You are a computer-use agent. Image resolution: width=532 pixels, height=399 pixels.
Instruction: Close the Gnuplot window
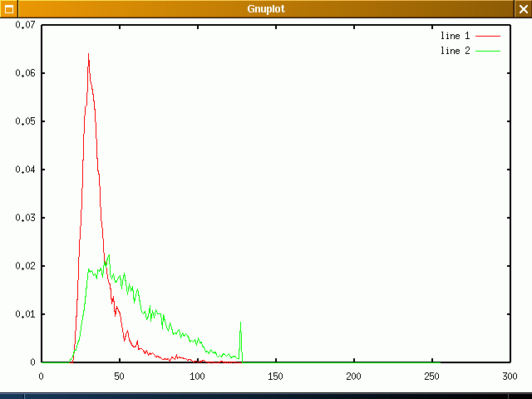point(523,8)
